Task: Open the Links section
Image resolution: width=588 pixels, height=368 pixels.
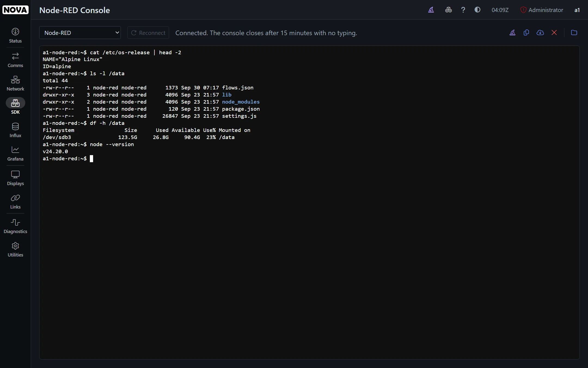Action: [15, 201]
